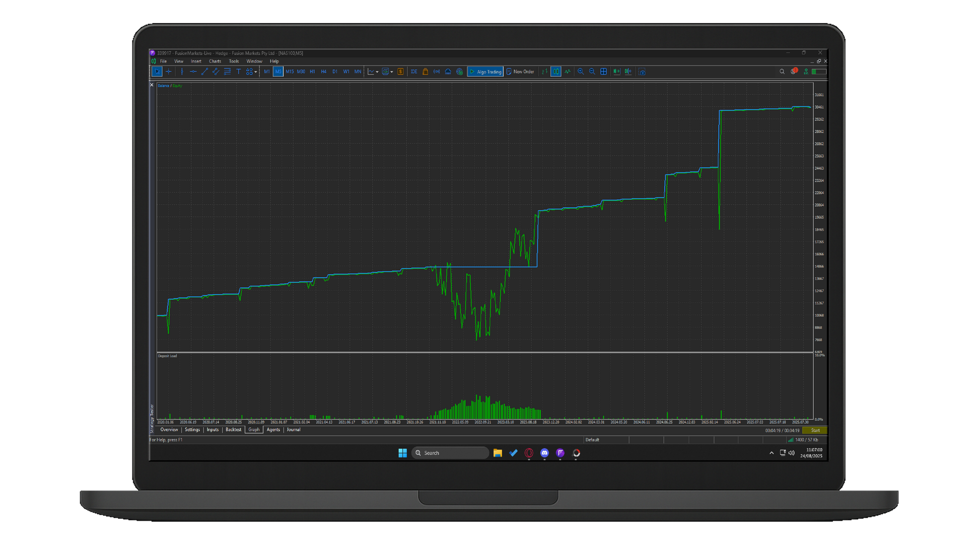This screenshot has width=980, height=551.
Task: Switch chart to candlesticks mode
Action: pos(556,71)
